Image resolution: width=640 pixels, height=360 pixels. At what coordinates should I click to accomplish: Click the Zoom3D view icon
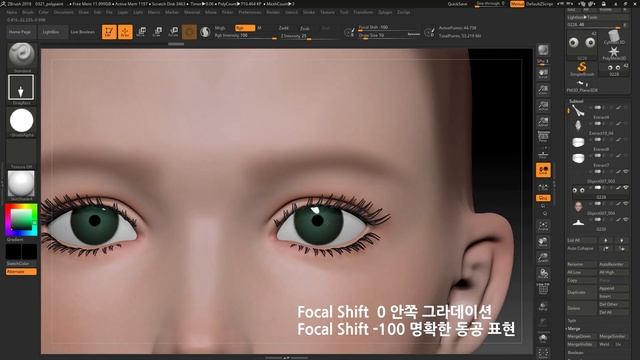click(x=543, y=258)
